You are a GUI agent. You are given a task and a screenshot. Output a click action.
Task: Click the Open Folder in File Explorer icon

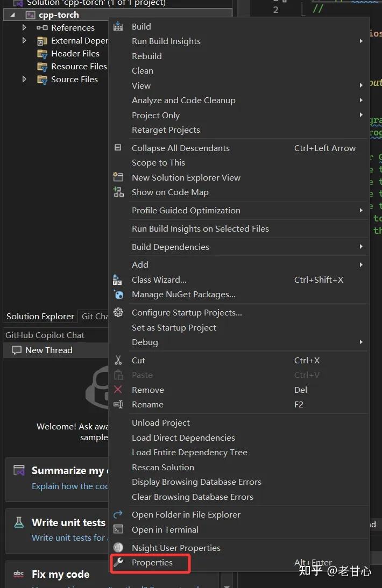pos(118,514)
